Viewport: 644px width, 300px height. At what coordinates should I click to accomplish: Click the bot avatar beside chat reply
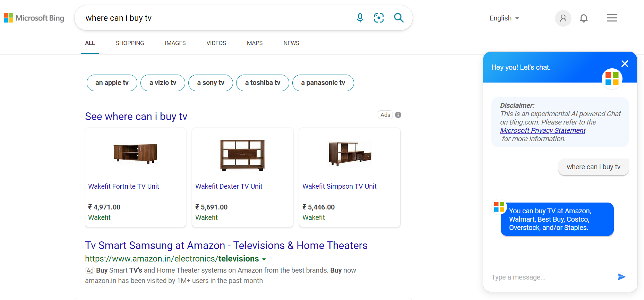[x=499, y=207]
